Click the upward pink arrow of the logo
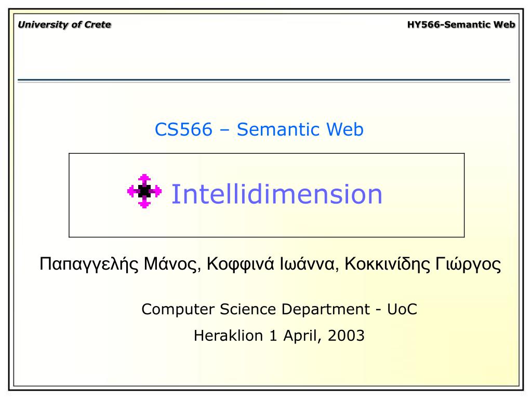Viewport: 532px width, 399px height. (x=144, y=179)
